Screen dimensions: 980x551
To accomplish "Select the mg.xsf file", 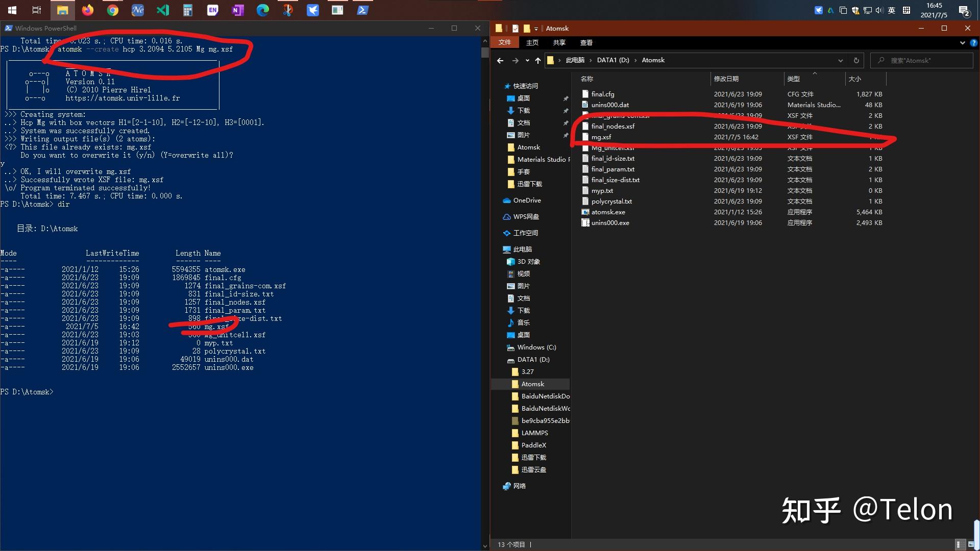I will 601,137.
